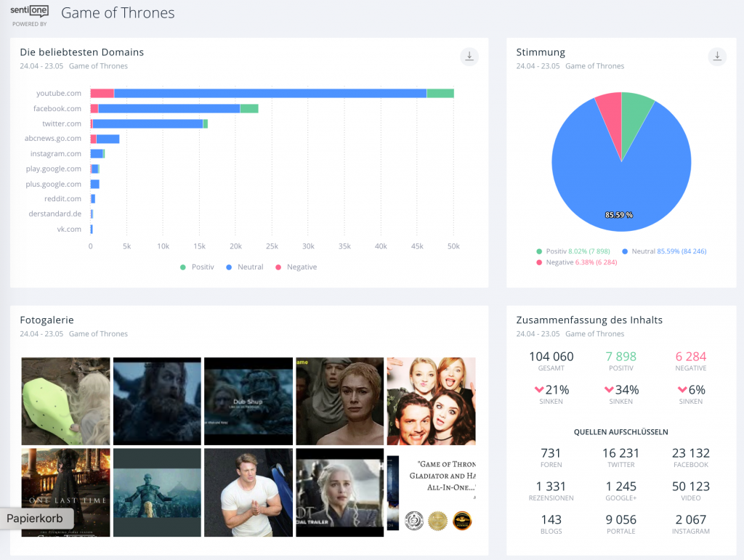Toggle Positiv series in bar chart legend
Viewport: 744px width, 560px height.
coord(198,267)
